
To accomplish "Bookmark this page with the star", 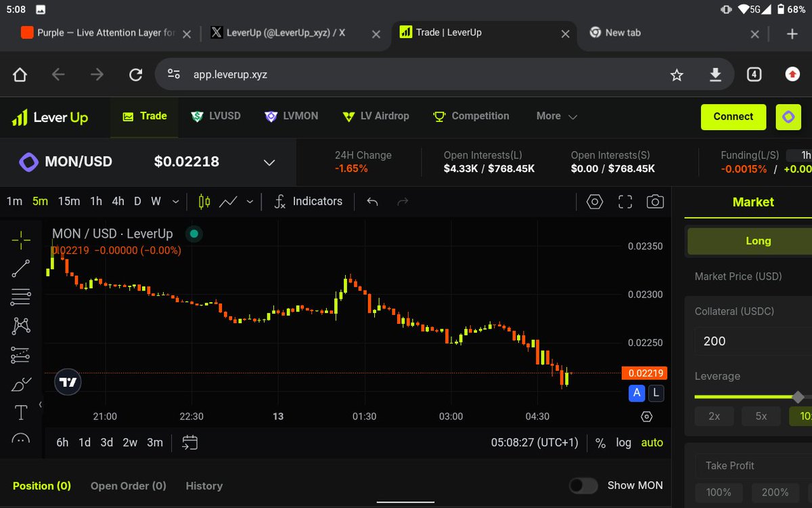I will coord(677,75).
